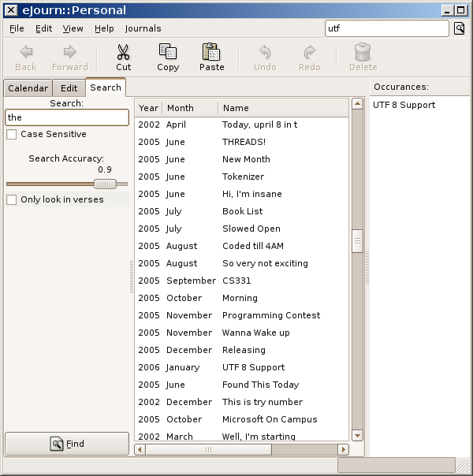Click the top search field containing 'utf'
This screenshot has height=476, width=473.
387,28
